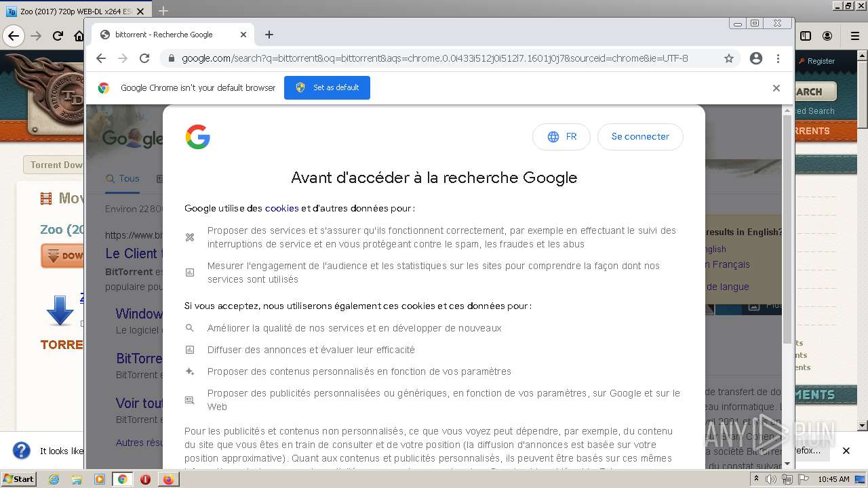Click the Chrome address bar URL
This screenshot has height=488, width=868.
point(435,58)
